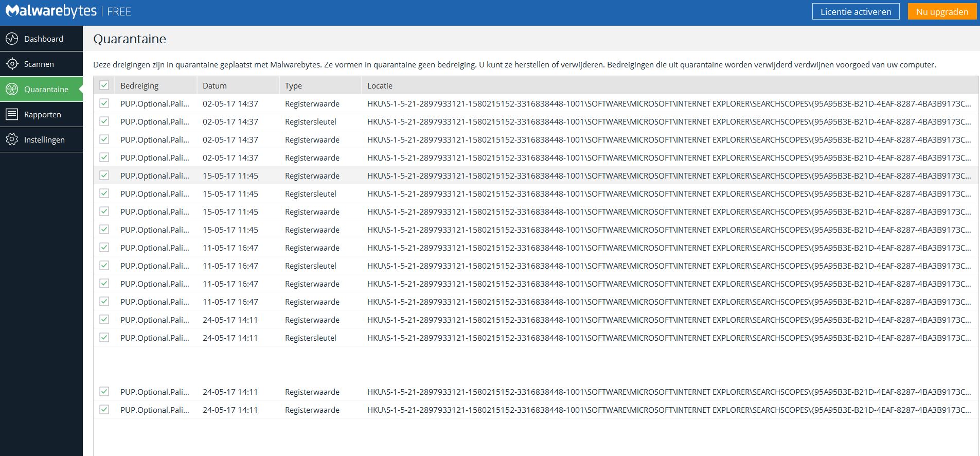The image size is (980, 456).
Task: Uncheck first threat dated 02-05-17 14:37
Action: click(104, 103)
